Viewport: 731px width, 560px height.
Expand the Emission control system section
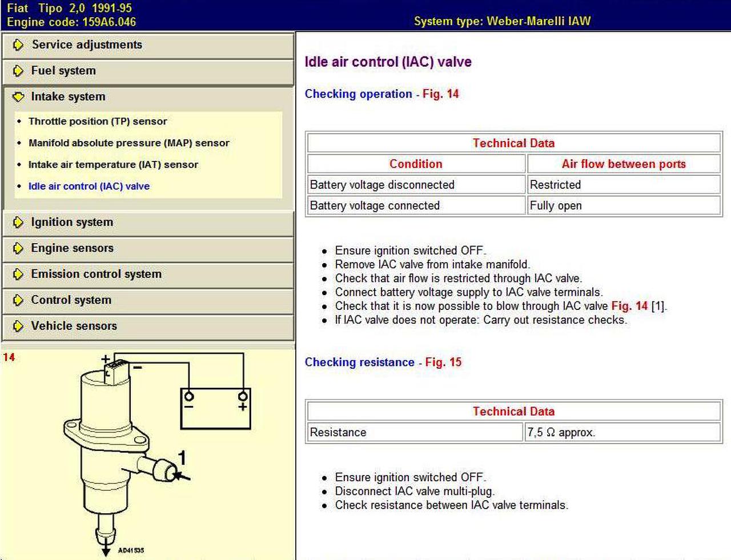(x=148, y=275)
